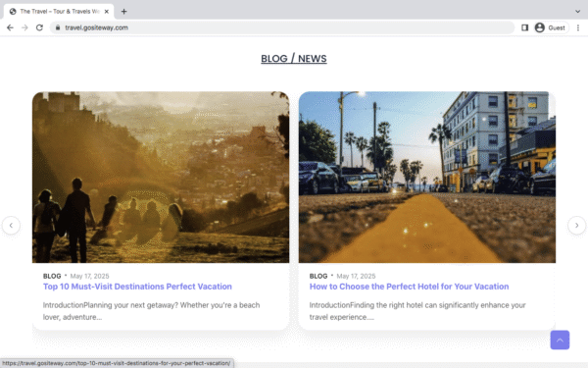The image size is (588, 368).
Task: Close The Travel tab
Action: pyautogui.click(x=107, y=12)
